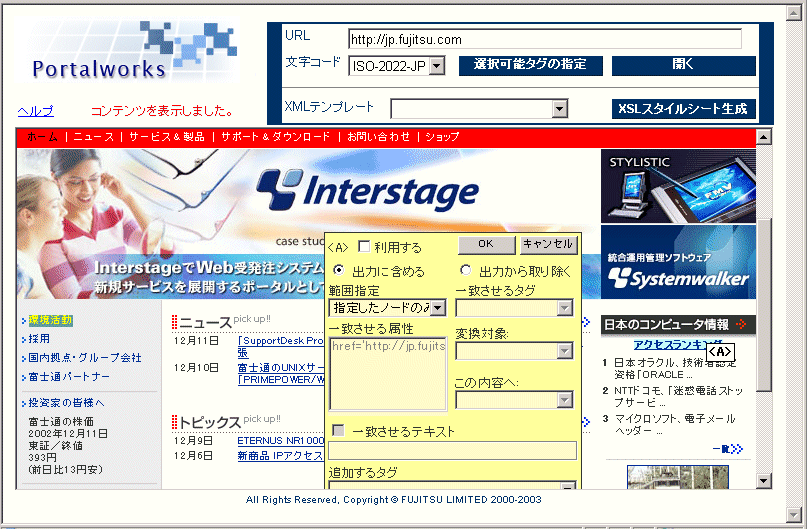
Task: Click the 選択可能タグの指定 button
Action: tap(530, 65)
